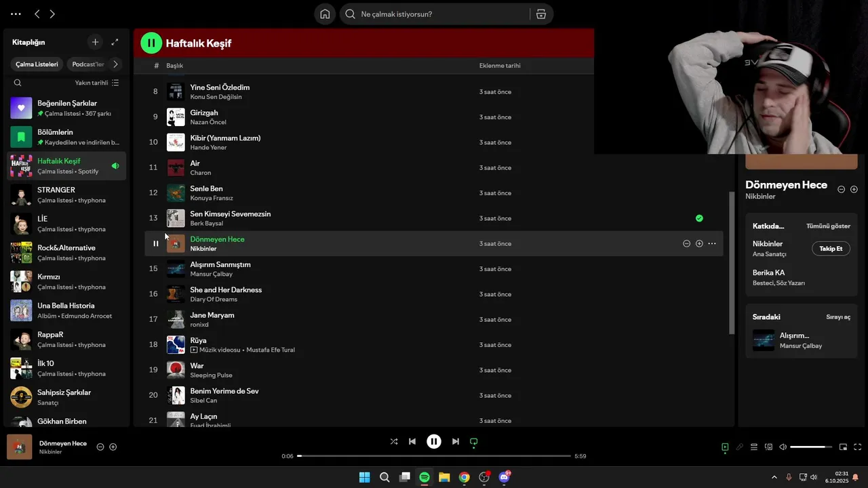Show more library filter chips
The height and width of the screenshot is (488, 868).
[x=115, y=64]
